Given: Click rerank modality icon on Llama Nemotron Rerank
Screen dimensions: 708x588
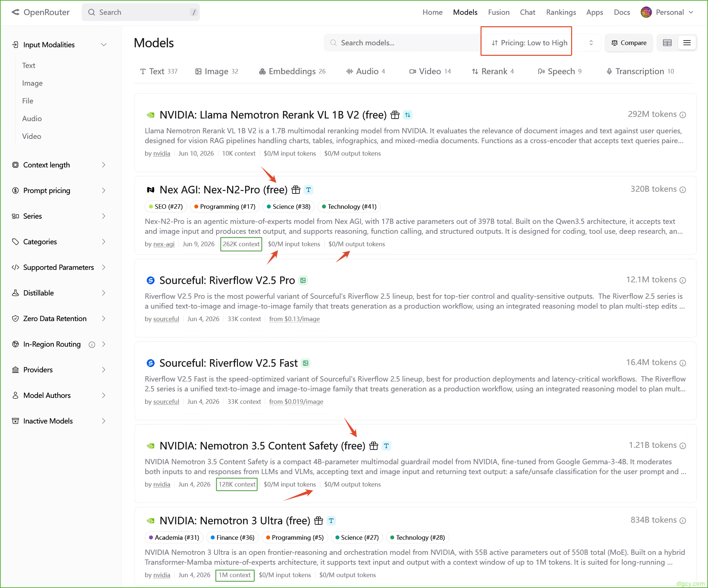Looking at the screenshot, I should click(408, 115).
